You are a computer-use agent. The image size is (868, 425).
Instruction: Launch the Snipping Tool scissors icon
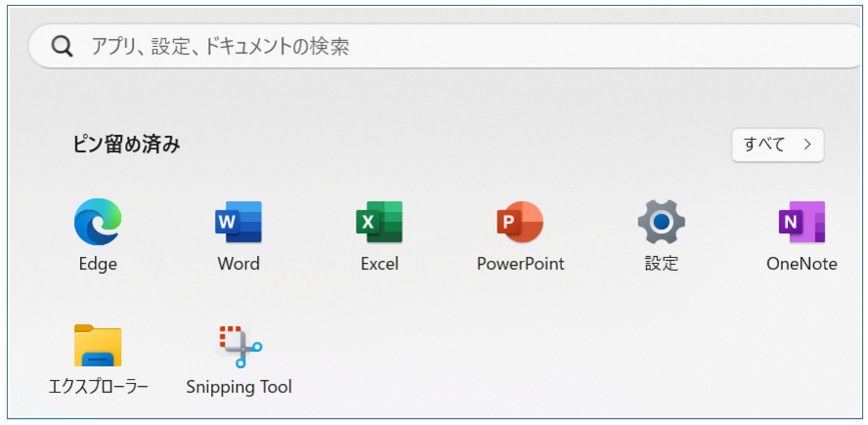pos(238,346)
